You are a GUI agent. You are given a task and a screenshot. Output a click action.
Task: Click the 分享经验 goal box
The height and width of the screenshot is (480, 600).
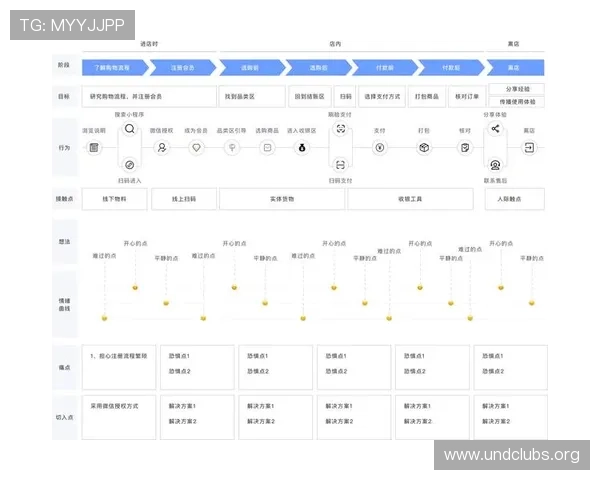coord(517,89)
